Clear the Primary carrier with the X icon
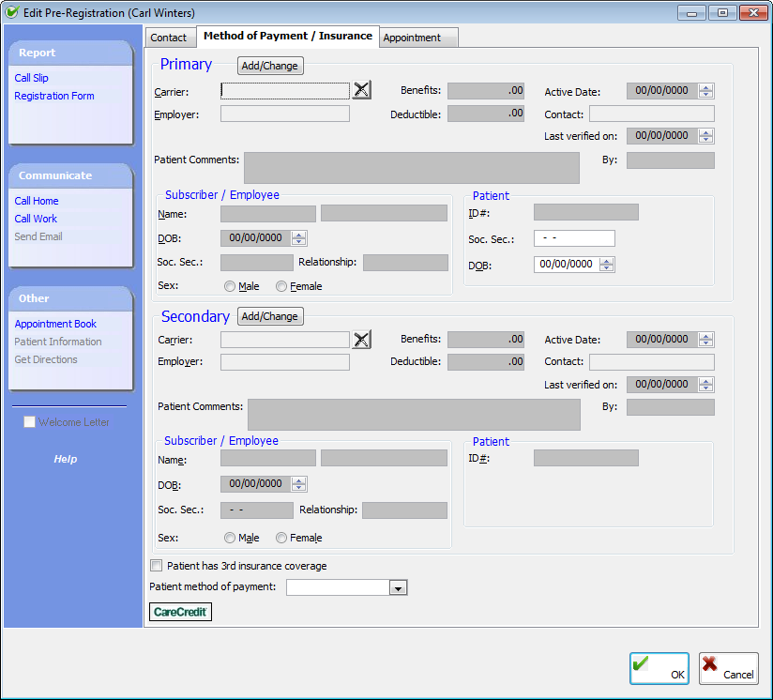 362,90
